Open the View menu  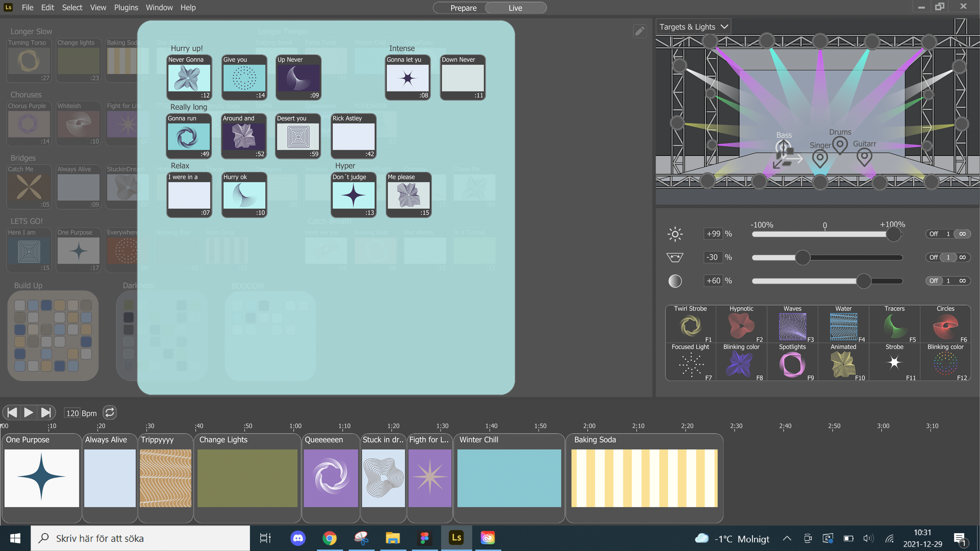pyautogui.click(x=98, y=8)
